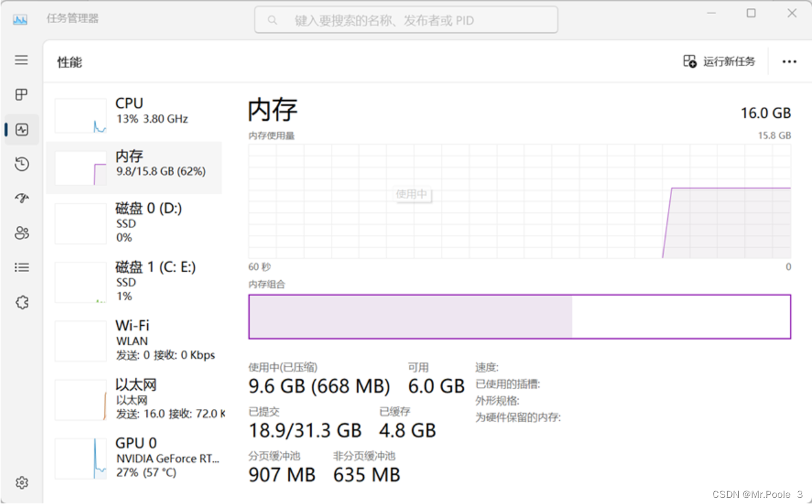Image resolution: width=812 pixels, height=504 pixels.
Task: Open the Users page icon
Action: [x=22, y=232]
